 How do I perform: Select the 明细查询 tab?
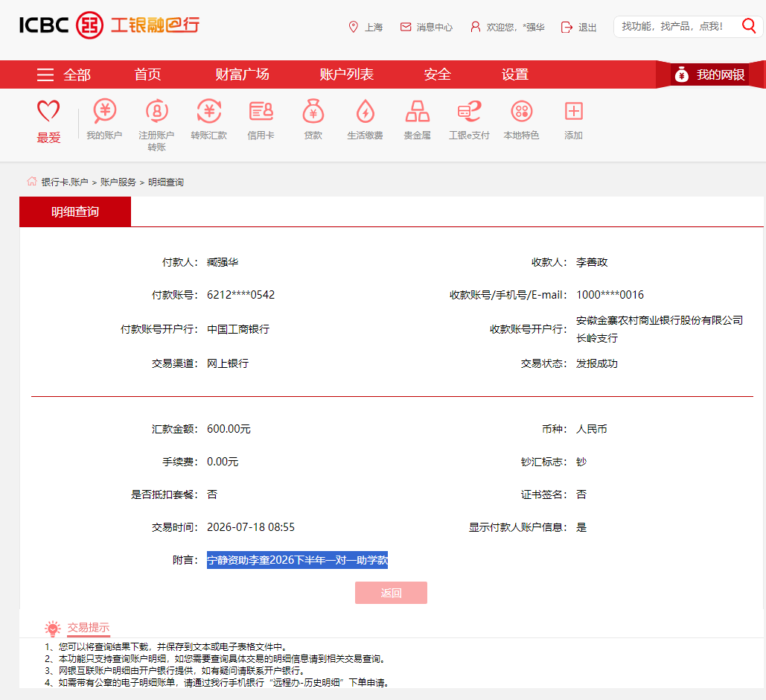[75, 211]
